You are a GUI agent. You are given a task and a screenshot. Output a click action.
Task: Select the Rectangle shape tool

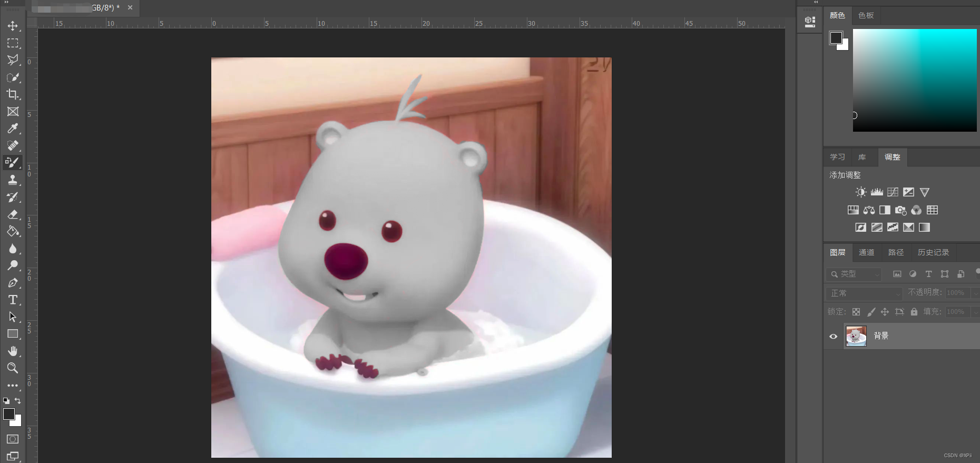click(13, 334)
